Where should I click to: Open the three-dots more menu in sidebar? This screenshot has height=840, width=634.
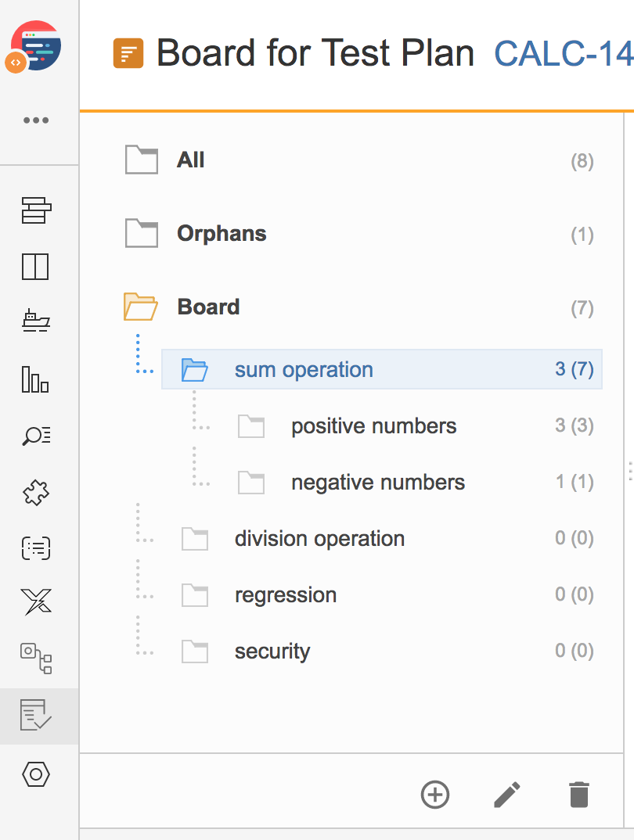coord(36,120)
